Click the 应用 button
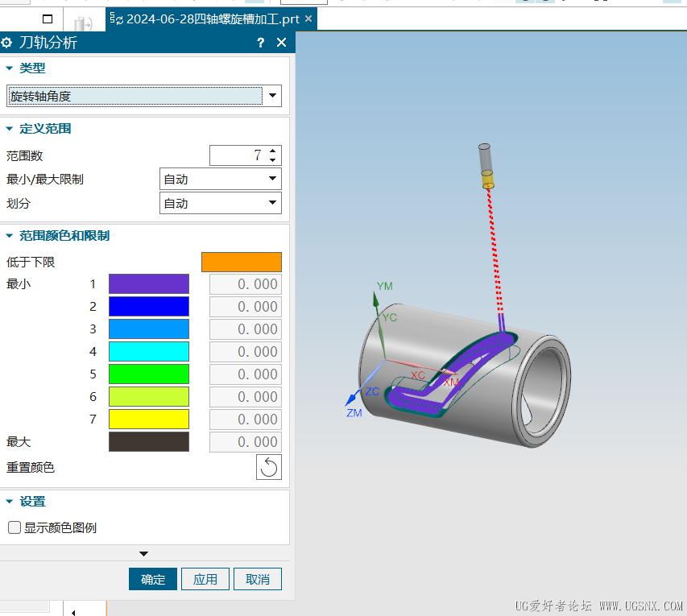Viewport: 687px width, 616px height. coord(205,579)
